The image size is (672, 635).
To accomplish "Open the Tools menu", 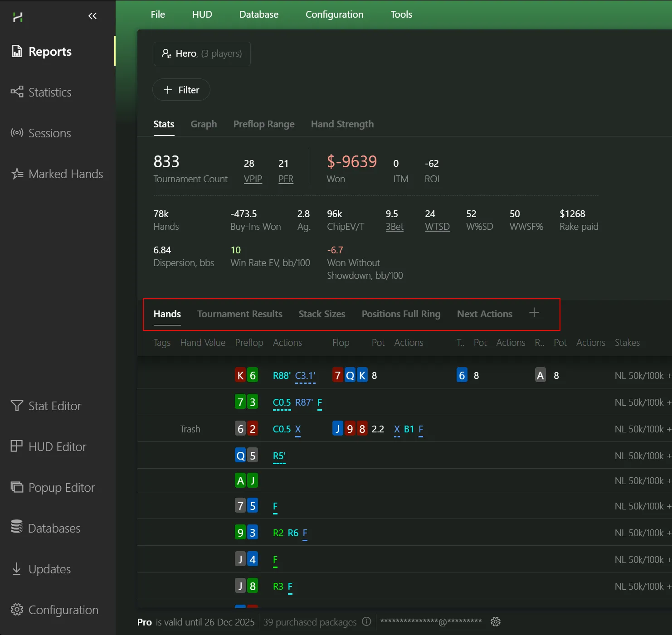I will click(401, 15).
